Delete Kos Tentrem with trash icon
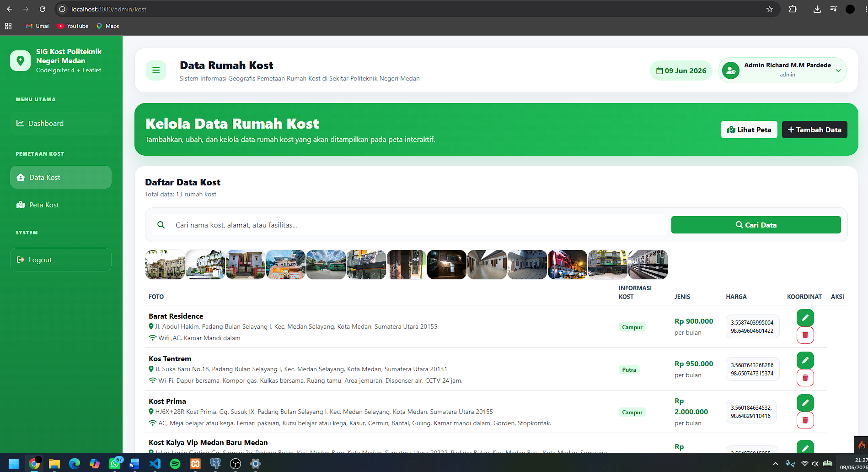 pyautogui.click(x=805, y=378)
